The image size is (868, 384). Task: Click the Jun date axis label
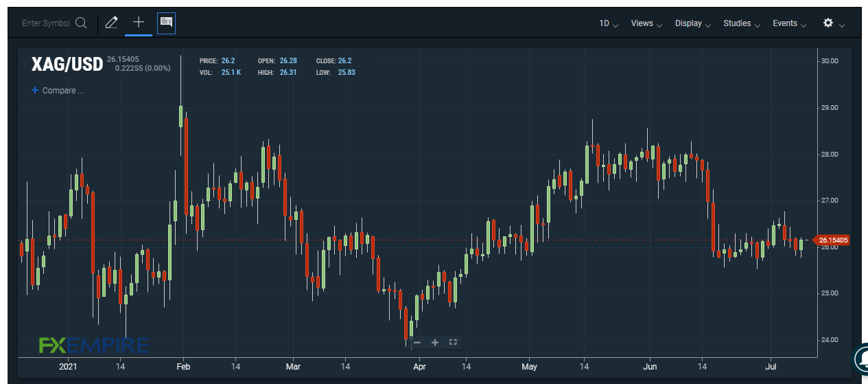click(649, 367)
